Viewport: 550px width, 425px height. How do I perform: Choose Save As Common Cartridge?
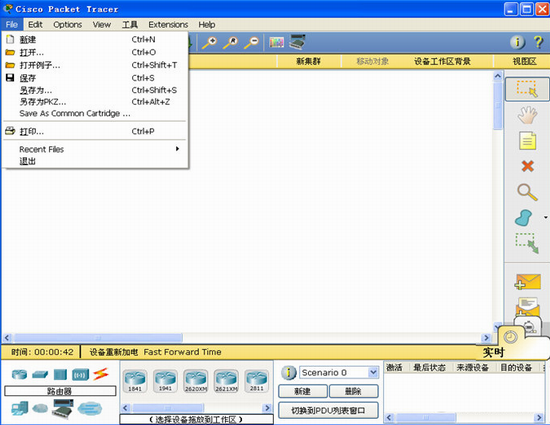click(95, 113)
